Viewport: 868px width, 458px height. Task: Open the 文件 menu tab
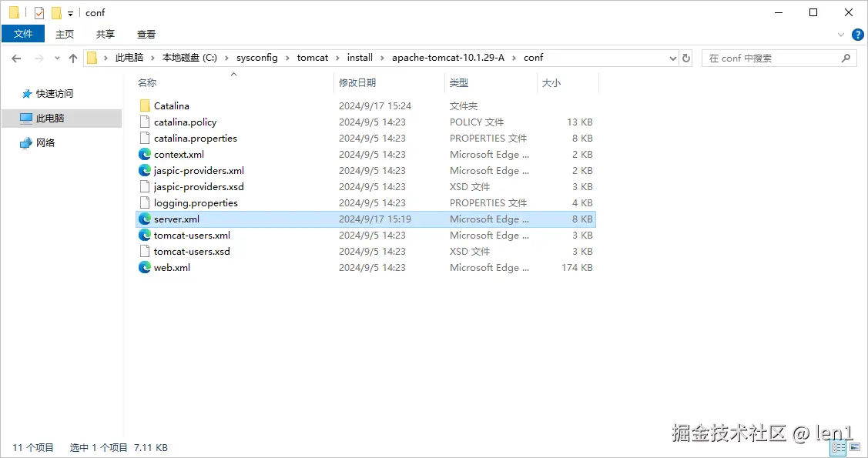click(x=23, y=34)
